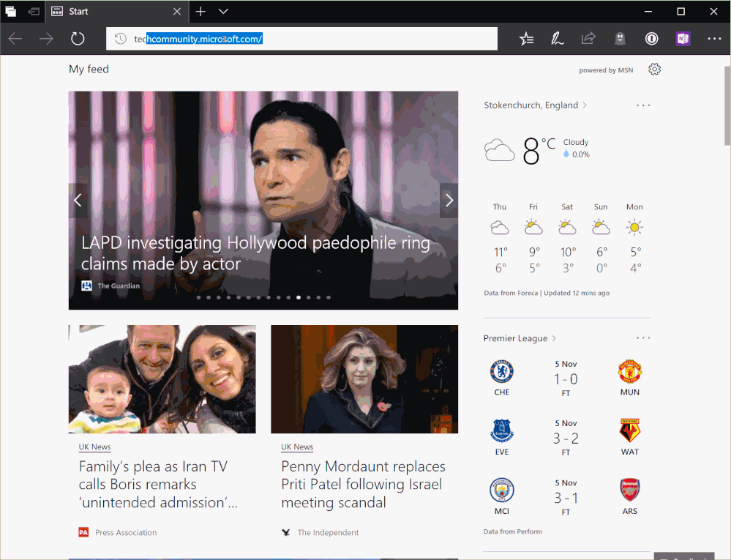Go forward with the forward arrow

click(x=46, y=39)
